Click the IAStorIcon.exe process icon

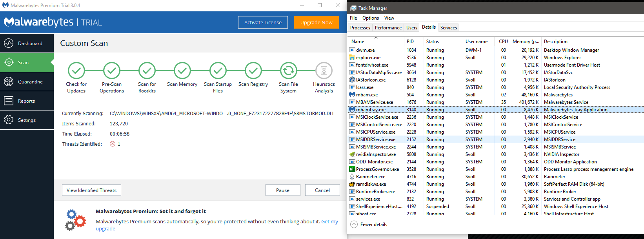[352, 80]
